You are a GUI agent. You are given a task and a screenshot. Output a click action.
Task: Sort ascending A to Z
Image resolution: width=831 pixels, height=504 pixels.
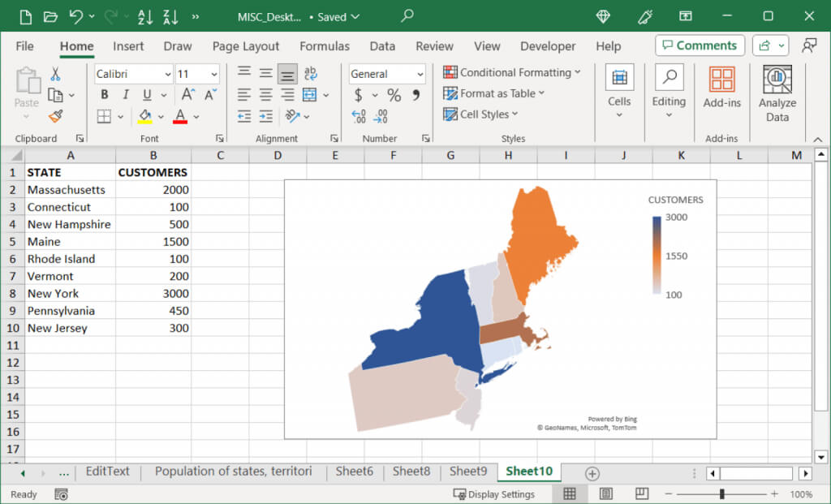pyautogui.click(x=145, y=16)
